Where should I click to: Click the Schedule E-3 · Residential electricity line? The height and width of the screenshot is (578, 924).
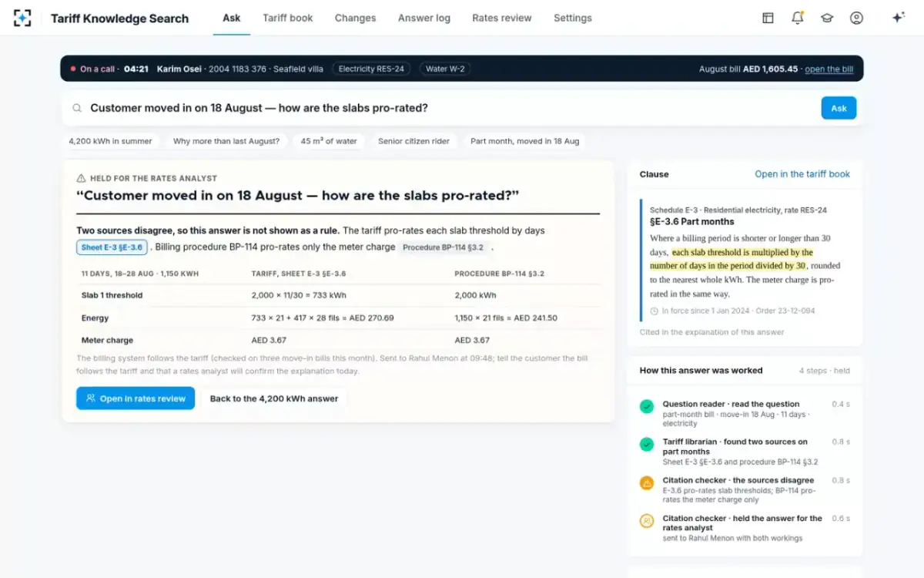point(738,210)
